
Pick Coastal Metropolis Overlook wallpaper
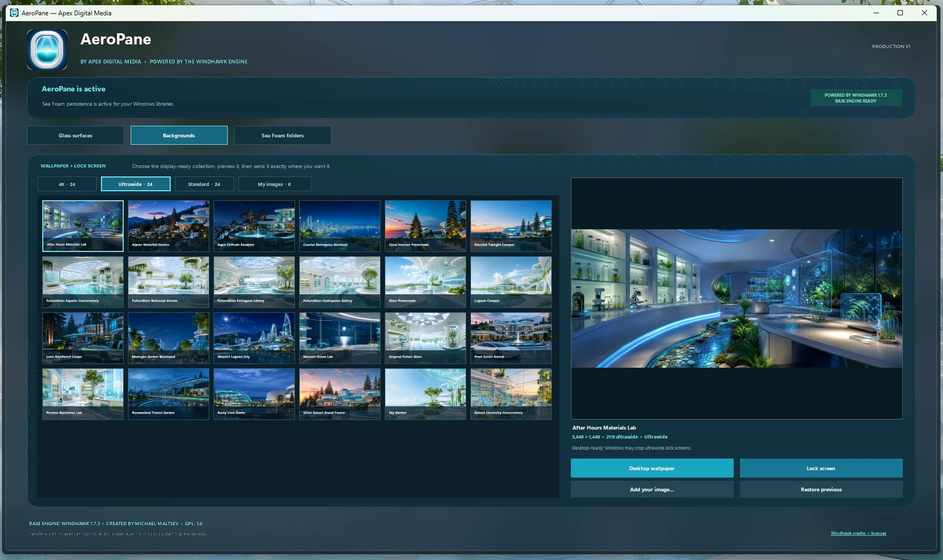coord(340,226)
